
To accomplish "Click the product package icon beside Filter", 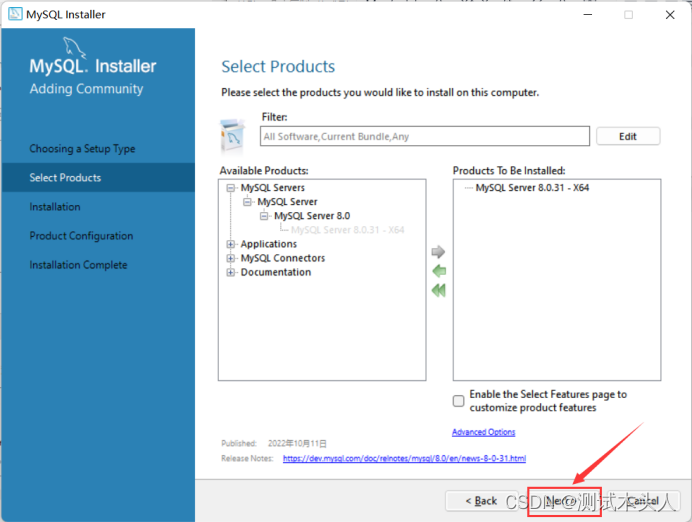I will coord(233,136).
